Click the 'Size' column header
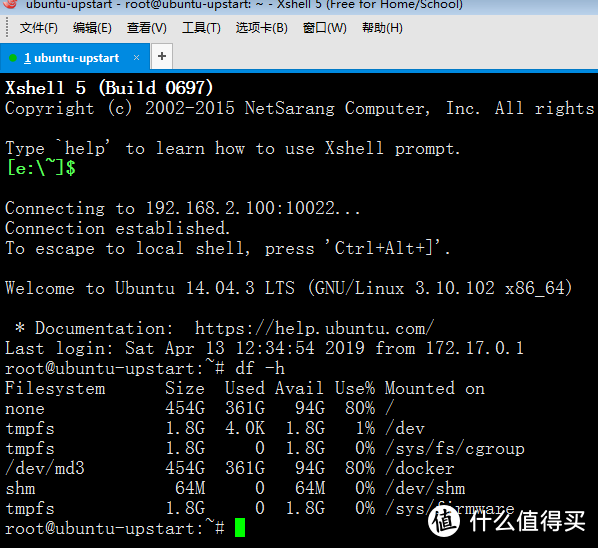This screenshot has height=548, width=598. pos(185,389)
